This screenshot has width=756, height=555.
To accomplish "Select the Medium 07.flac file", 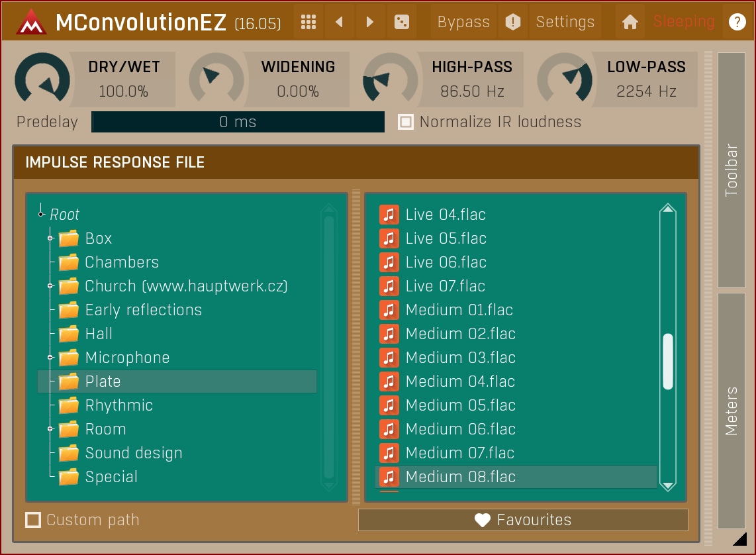I will (516, 453).
